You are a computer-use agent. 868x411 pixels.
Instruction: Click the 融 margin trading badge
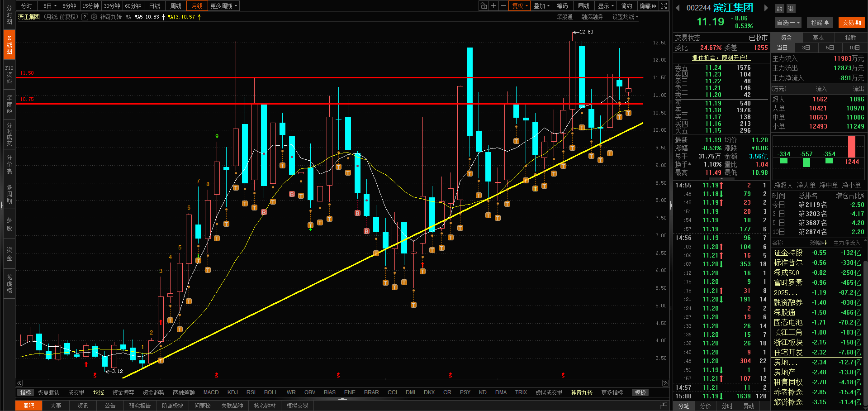coord(779,9)
